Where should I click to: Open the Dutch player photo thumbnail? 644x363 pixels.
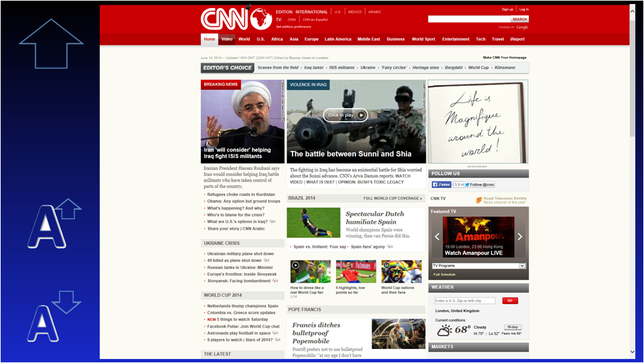click(313, 222)
